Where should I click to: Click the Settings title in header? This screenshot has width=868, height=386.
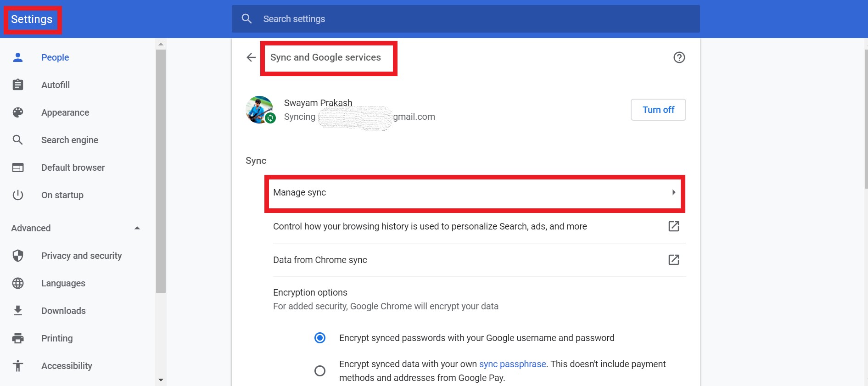click(32, 19)
